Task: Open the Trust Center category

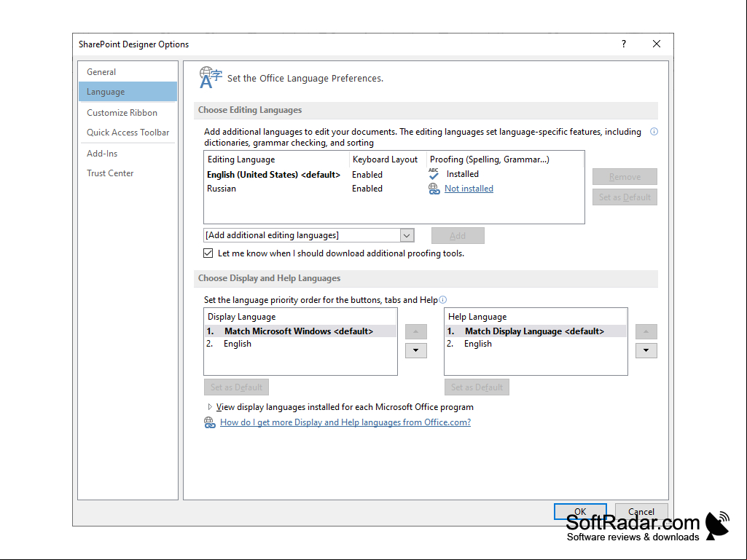Action: tap(128, 173)
